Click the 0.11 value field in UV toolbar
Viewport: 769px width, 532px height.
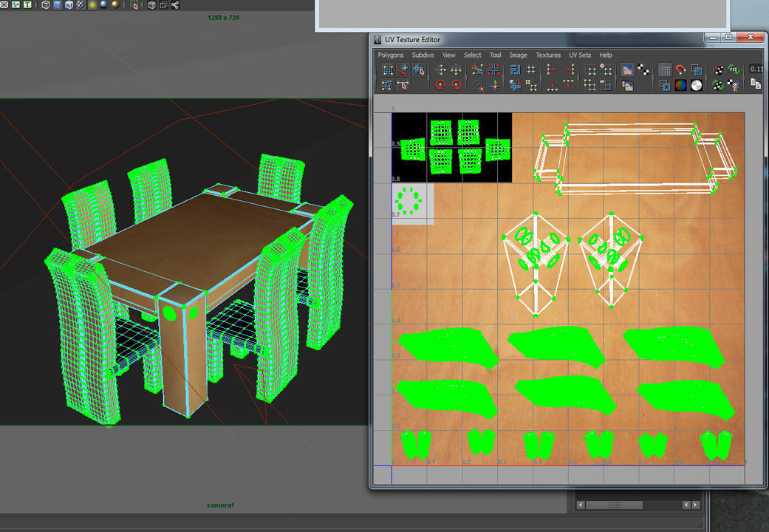(756, 69)
